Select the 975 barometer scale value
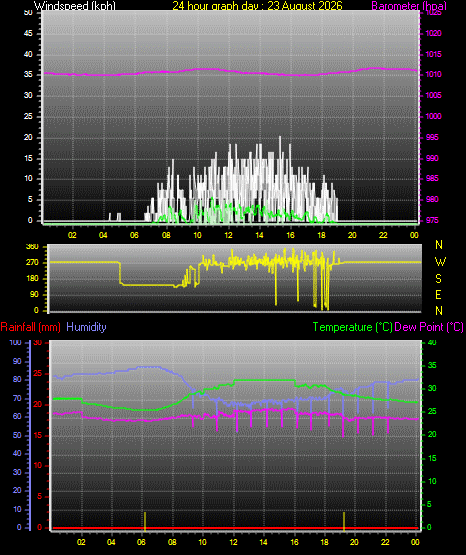This screenshot has height=555, width=466. (x=432, y=220)
